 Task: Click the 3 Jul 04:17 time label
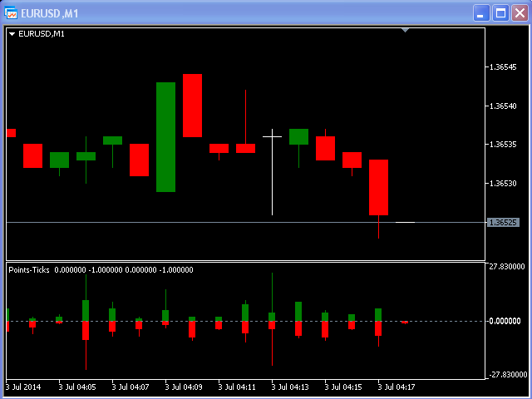(397, 387)
